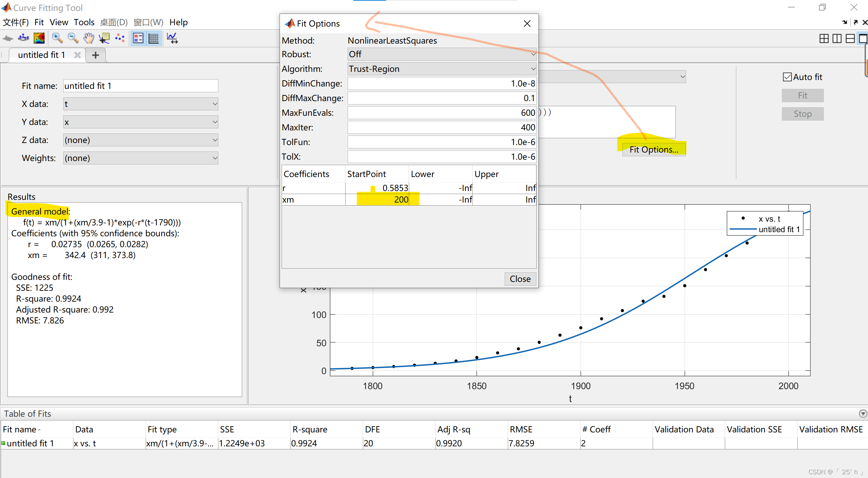Select the untitled fit 1 table row
This screenshot has height=478, width=868.
click(434, 443)
